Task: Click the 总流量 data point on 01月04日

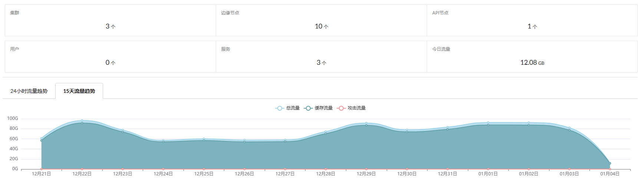Action: 610,163
